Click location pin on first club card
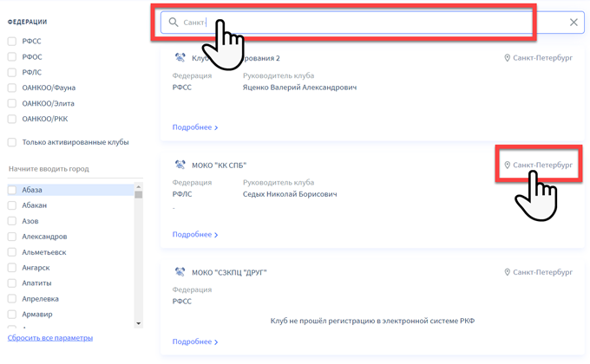 (508, 58)
